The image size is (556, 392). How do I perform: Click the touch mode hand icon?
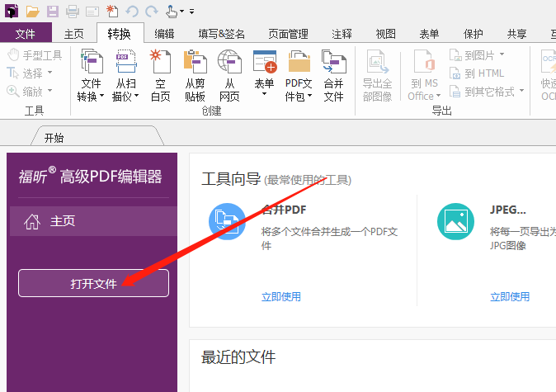[172, 12]
